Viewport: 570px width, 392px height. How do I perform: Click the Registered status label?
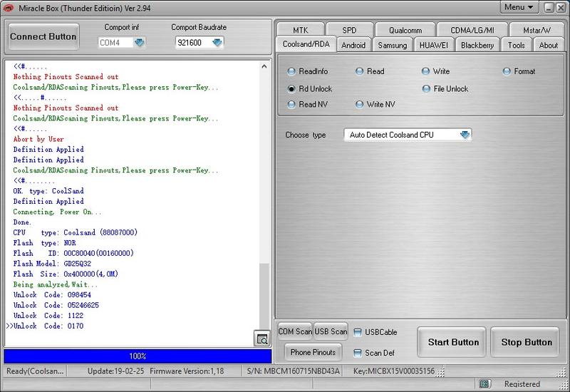pyautogui.click(x=522, y=383)
